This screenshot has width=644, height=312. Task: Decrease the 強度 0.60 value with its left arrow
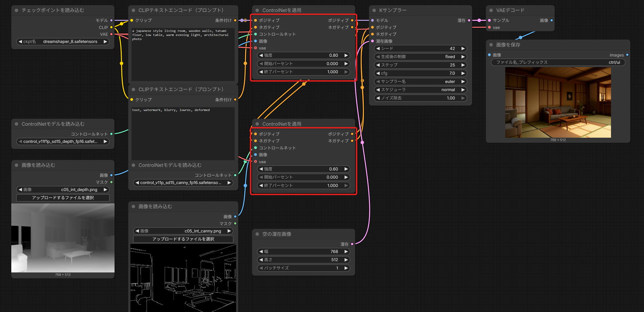(x=261, y=169)
